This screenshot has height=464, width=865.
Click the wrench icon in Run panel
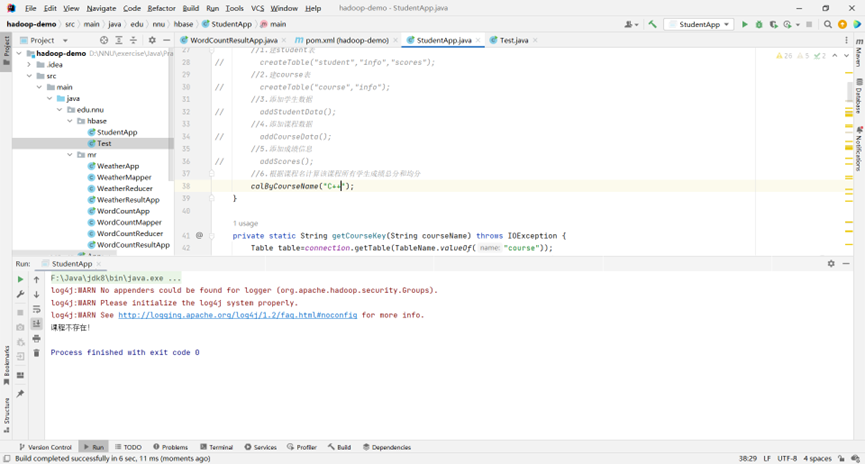[20, 294]
